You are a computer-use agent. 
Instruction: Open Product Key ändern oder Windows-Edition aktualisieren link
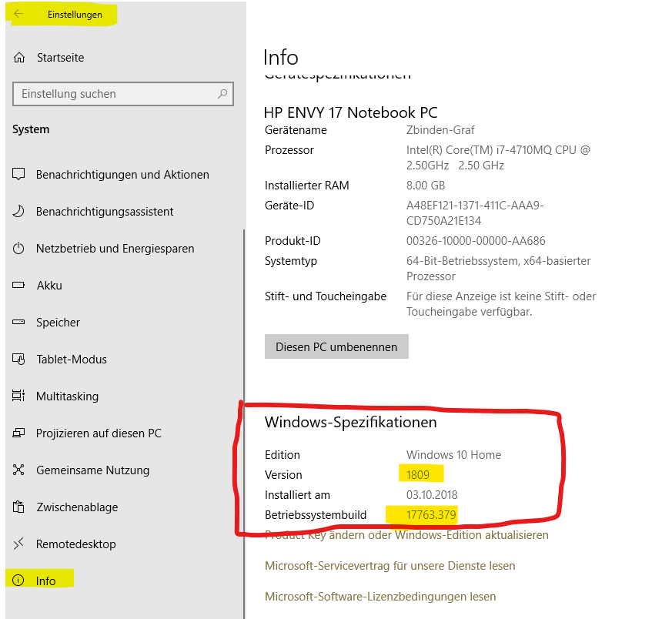pyautogui.click(x=406, y=535)
